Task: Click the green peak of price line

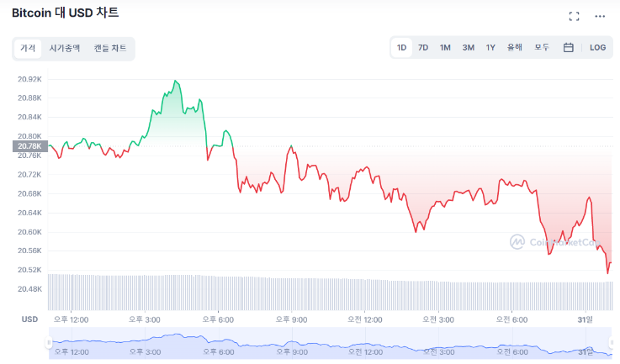Action: coord(175,82)
